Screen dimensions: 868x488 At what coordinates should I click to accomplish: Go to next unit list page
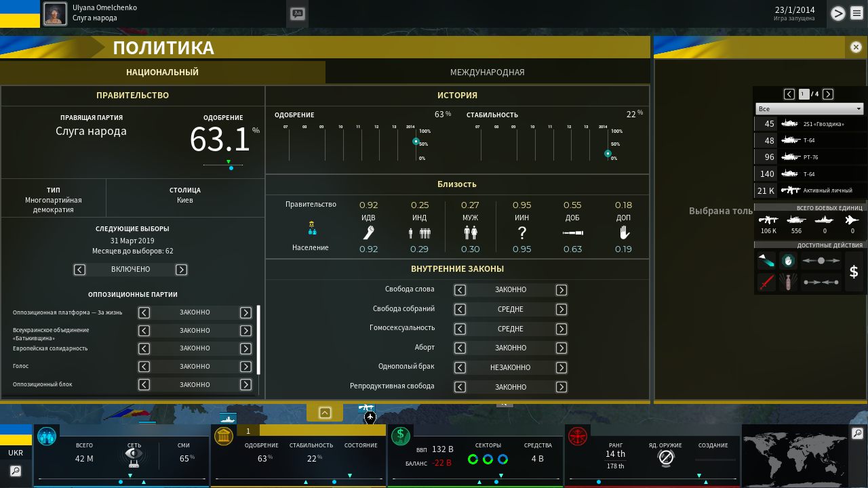coord(828,94)
